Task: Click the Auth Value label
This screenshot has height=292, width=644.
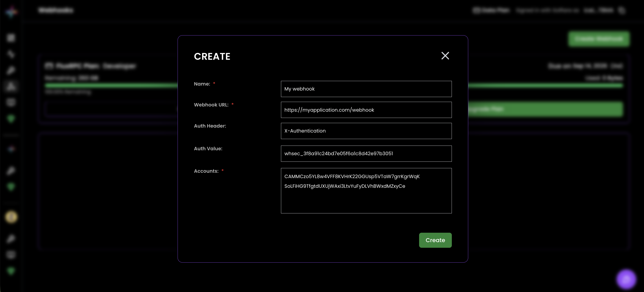Action: tap(208, 148)
